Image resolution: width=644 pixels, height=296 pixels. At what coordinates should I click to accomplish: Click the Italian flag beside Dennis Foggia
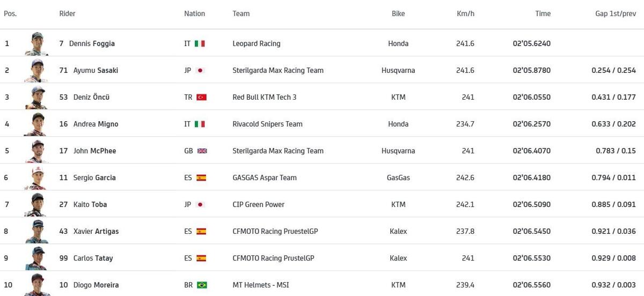pyautogui.click(x=200, y=43)
